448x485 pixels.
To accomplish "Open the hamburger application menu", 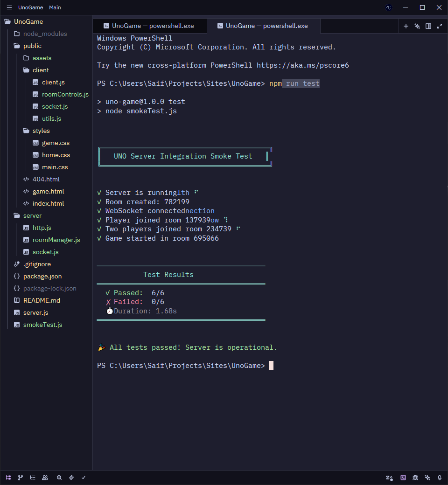I will coord(9,7).
